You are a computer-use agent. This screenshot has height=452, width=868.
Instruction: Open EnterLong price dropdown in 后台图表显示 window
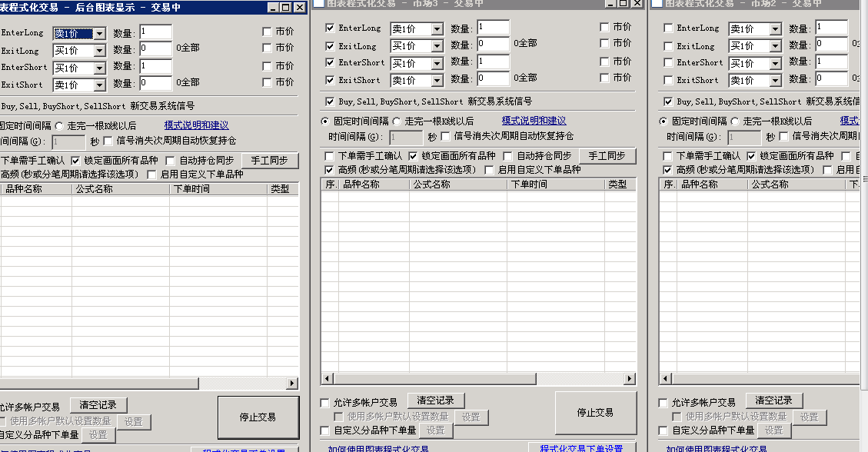coord(98,34)
